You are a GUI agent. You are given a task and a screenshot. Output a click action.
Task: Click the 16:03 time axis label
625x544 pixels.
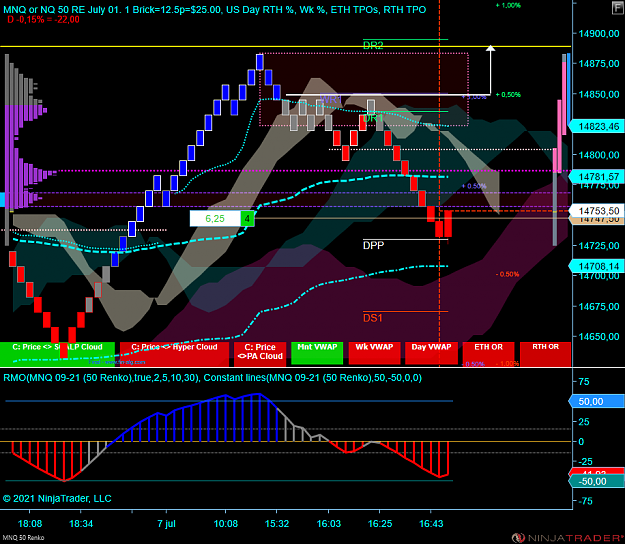(x=328, y=523)
